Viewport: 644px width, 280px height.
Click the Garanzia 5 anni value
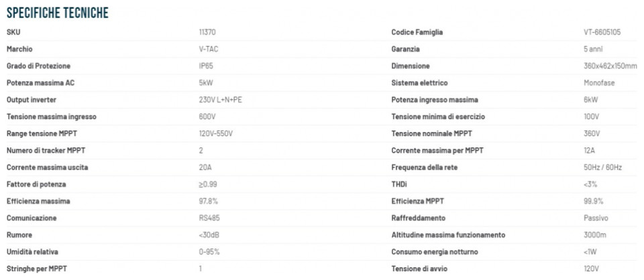click(593, 49)
